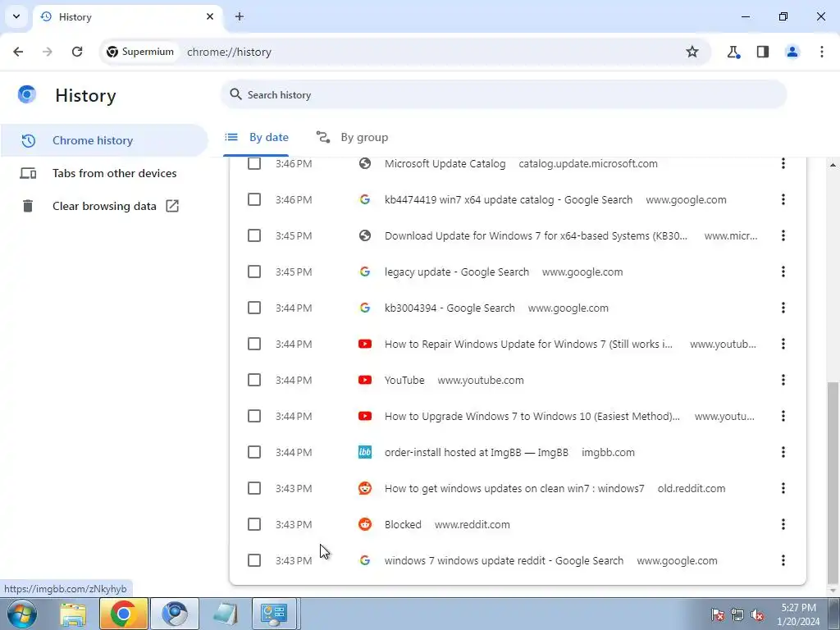Check the kb4474419 win7 x64 search entry
The image size is (840, 630).
coord(254,199)
